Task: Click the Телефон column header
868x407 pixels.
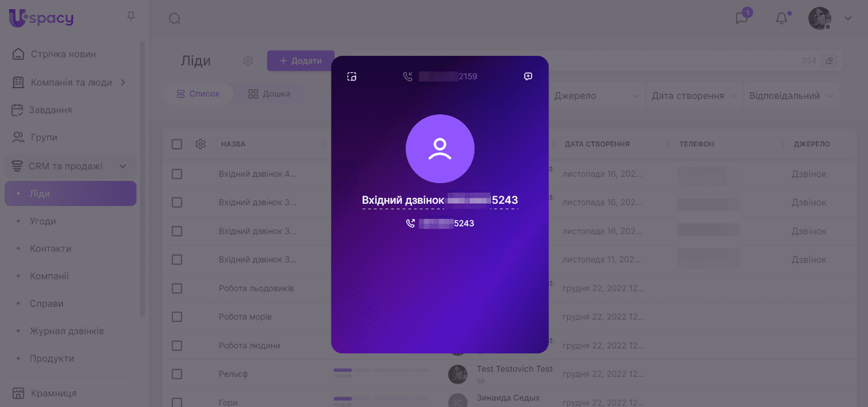Action: click(x=697, y=144)
